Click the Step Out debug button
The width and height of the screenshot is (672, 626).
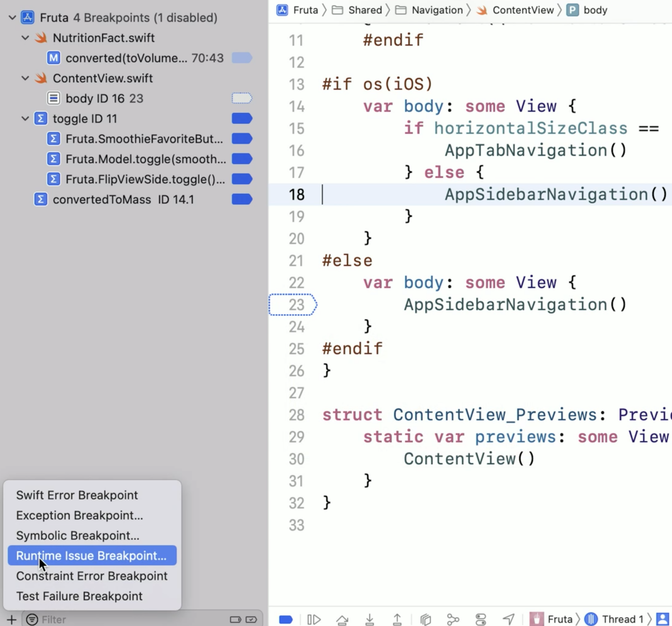point(397,619)
